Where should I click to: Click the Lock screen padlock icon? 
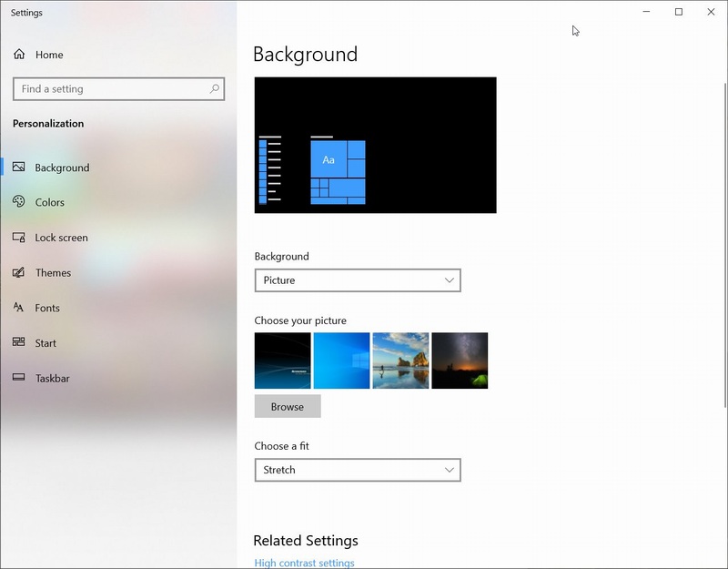(19, 238)
